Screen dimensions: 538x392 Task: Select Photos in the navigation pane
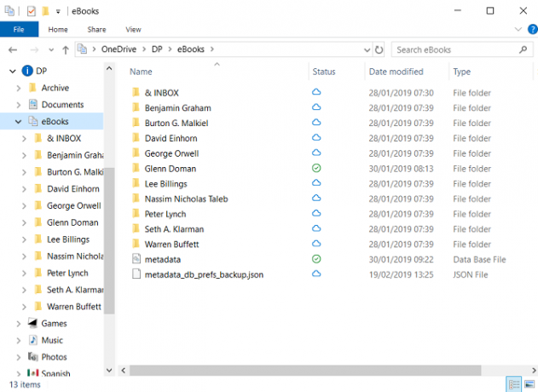[54, 357]
